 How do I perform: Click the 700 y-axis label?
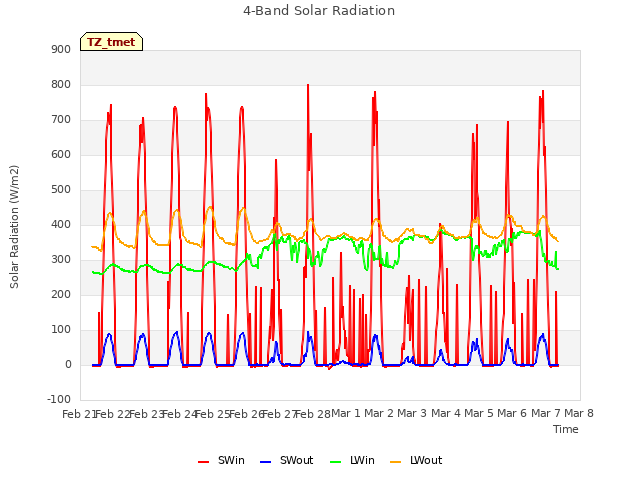61,120
